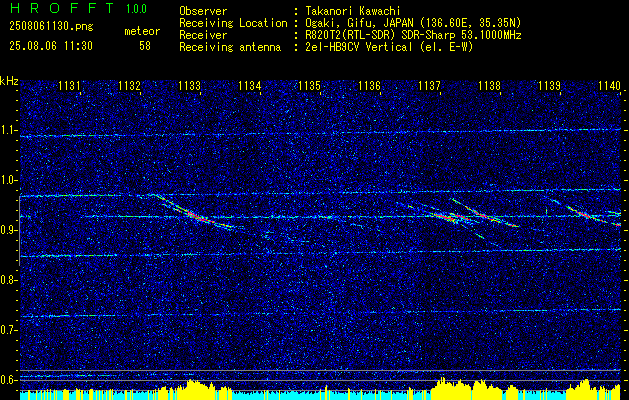Click the Receiving Location label
Viewport: 629px width, 400px height.
tap(233, 24)
